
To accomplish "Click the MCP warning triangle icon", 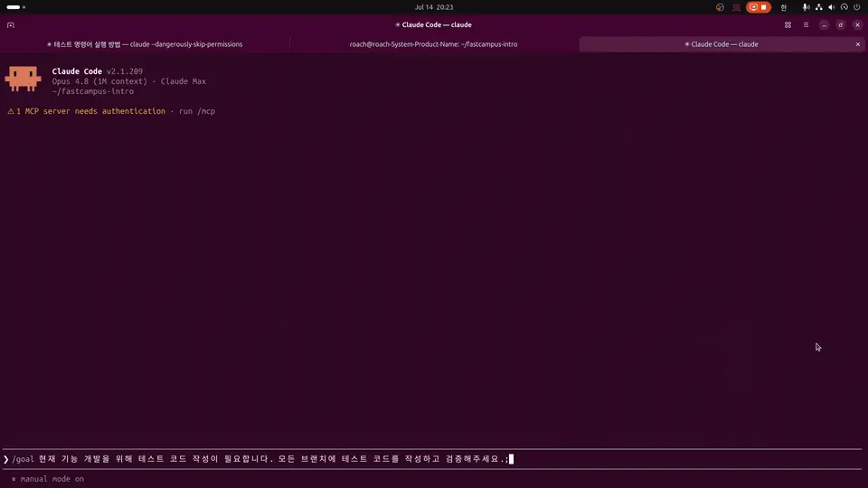I will click(x=11, y=111).
